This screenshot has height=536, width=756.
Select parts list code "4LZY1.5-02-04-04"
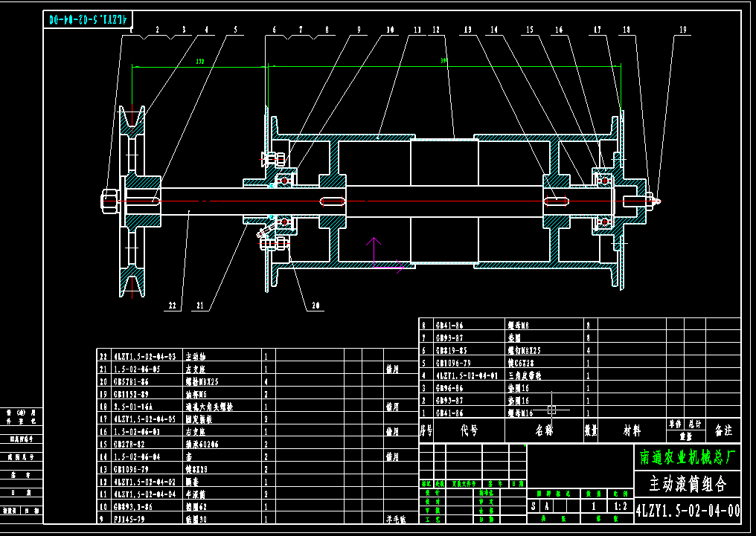pos(144,494)
